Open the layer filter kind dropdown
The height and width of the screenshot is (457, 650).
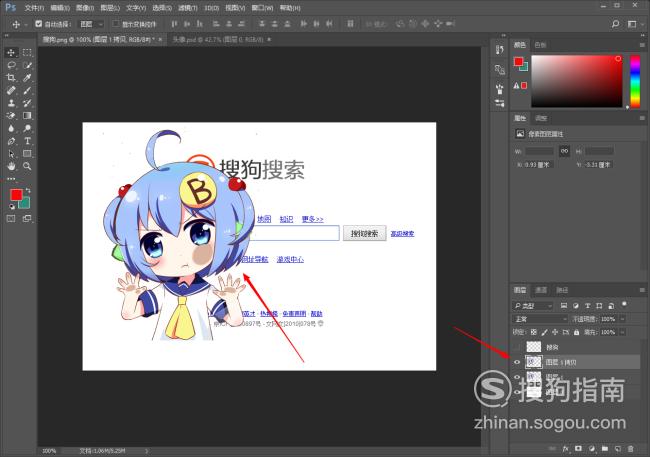pyautogui.click(x=533, y=306)
